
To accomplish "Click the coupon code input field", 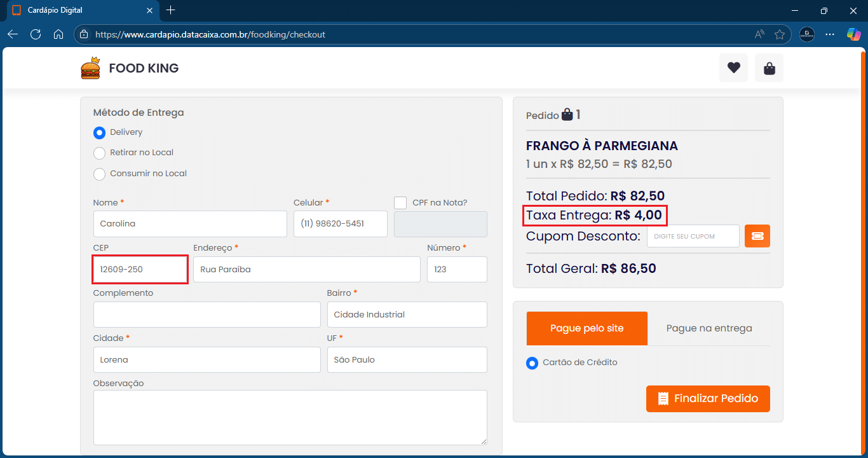I will 693,236.
